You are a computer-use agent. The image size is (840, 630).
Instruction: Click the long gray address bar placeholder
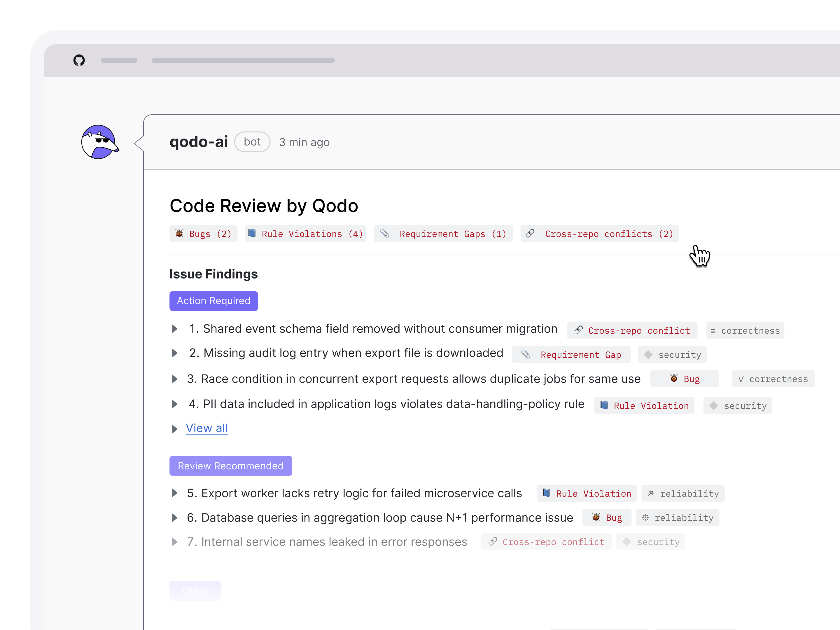point(243,60)
